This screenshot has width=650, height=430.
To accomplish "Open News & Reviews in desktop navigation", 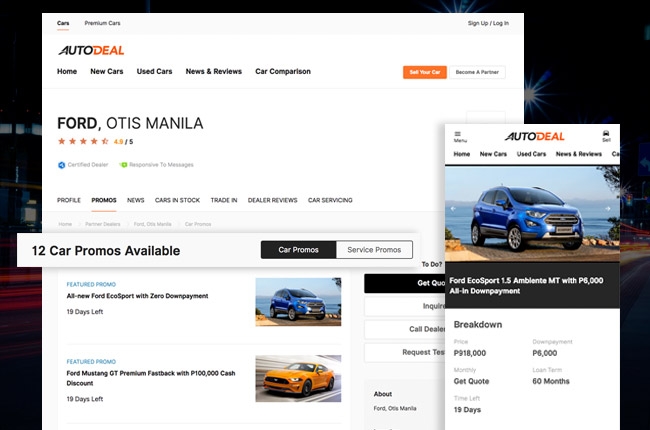I will coord(213,71).
